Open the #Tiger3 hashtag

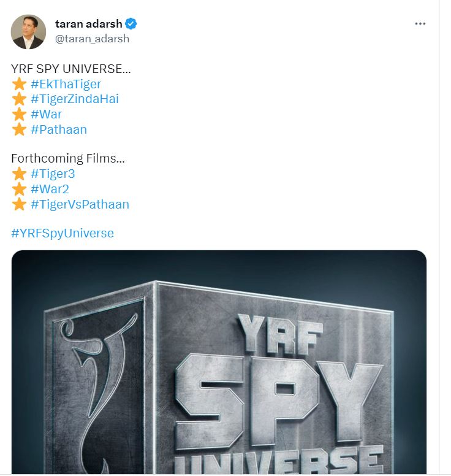(x=52, y=174)
